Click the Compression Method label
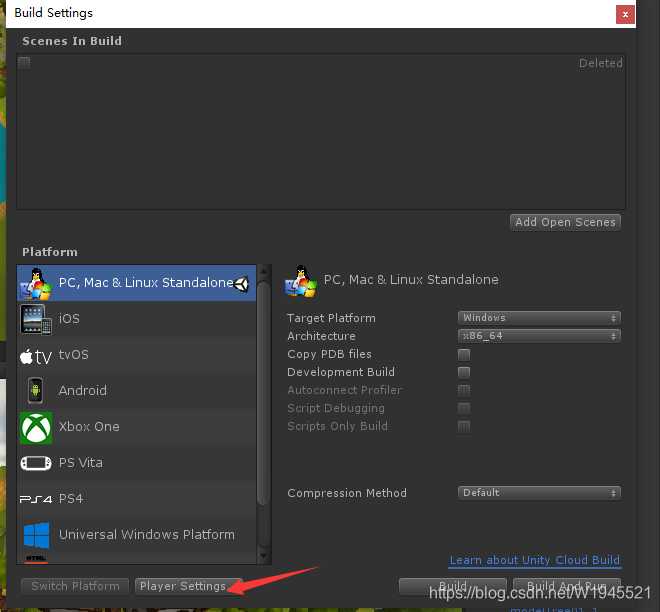The height and width of the screenshot is (612, 660). [x=347, y=493]
